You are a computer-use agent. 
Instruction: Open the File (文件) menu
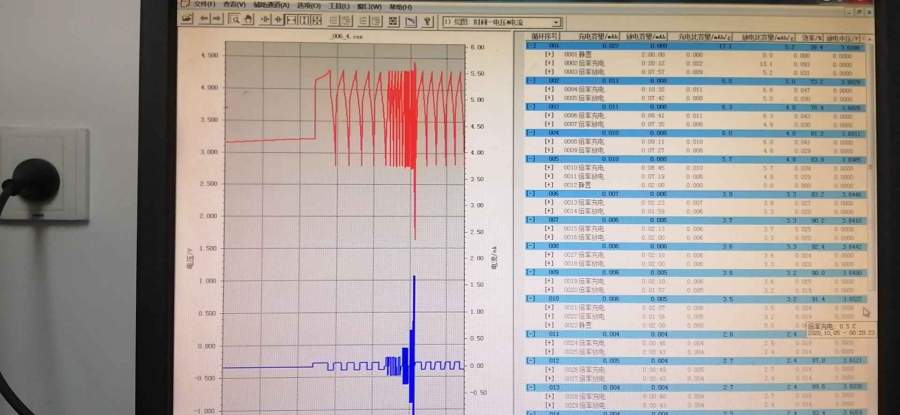(x=204, y=5)
